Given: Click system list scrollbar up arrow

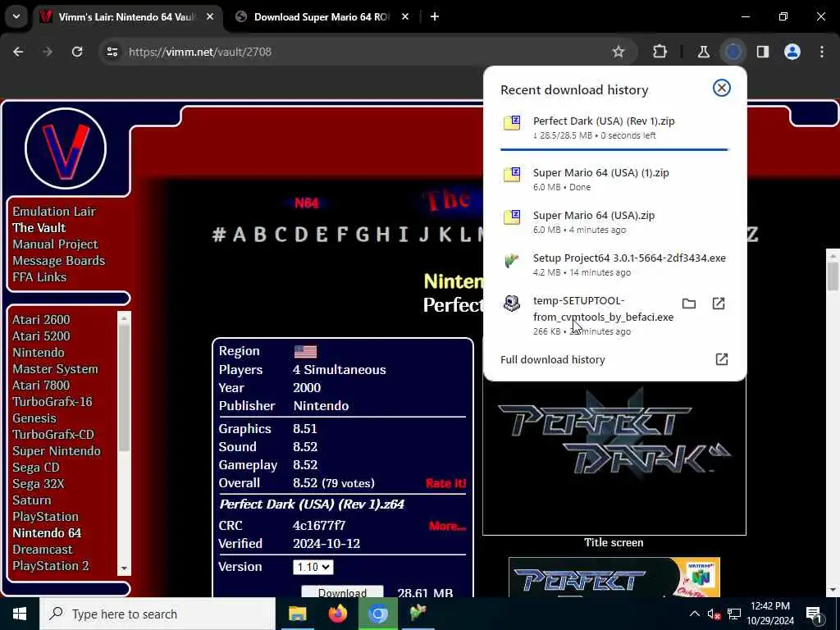Looking at the screenshot, I should click(125, 317).
